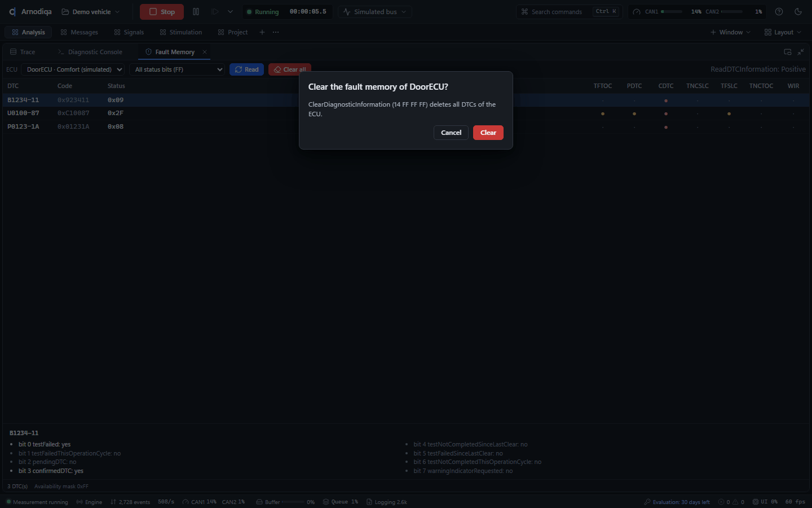Select the P0123-1A DTC row

(406, 127)
